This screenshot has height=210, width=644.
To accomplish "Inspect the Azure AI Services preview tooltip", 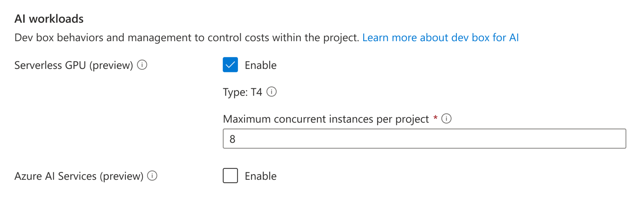I will (x=153, y=176).
